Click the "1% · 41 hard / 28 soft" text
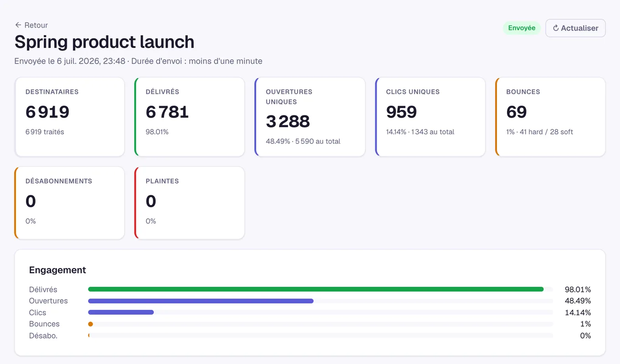The width and height of the screenshot is (620, 364). [540, 132]
